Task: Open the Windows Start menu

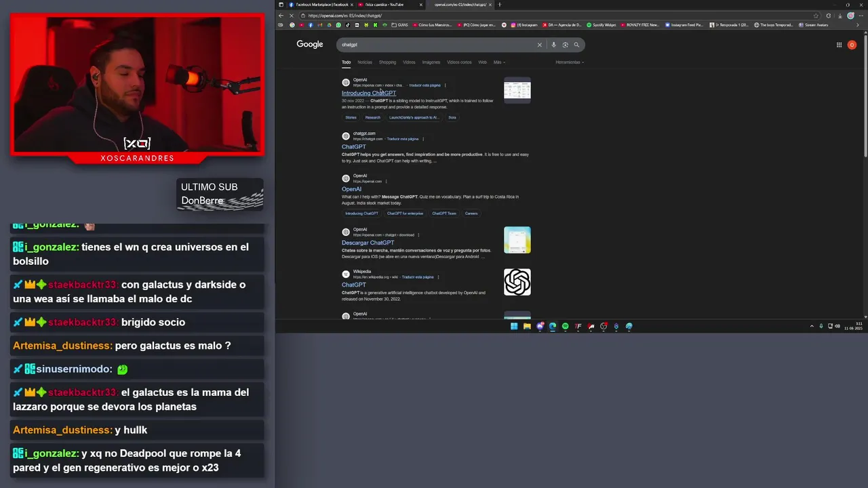Action: pos(514,326)
